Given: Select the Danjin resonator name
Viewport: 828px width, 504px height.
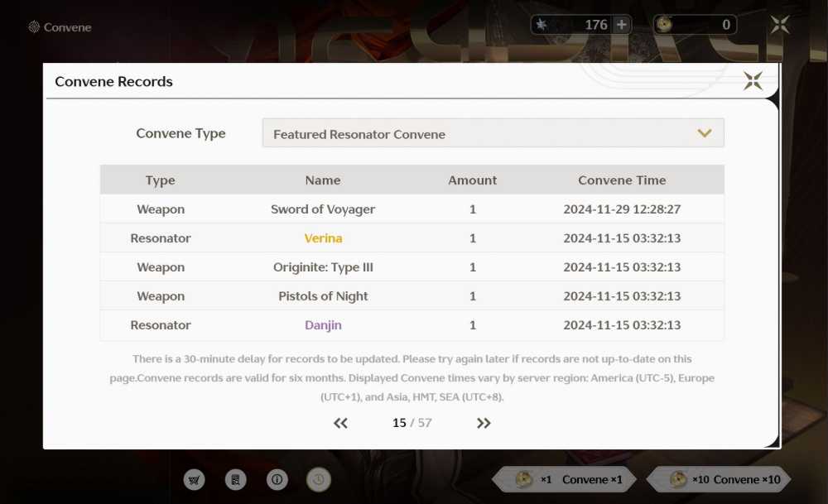Looking at the screenshot, I should (323, 325).
